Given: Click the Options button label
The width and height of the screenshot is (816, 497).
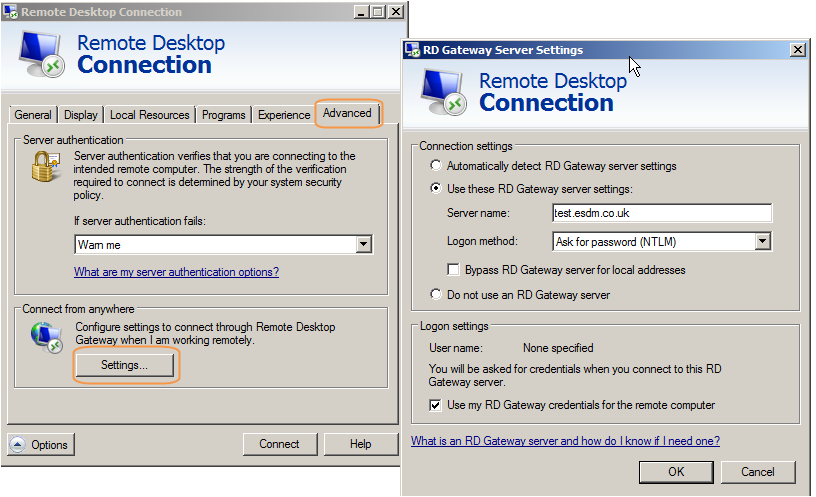Looking at the screenshot, I should click(x=49, y=444).
